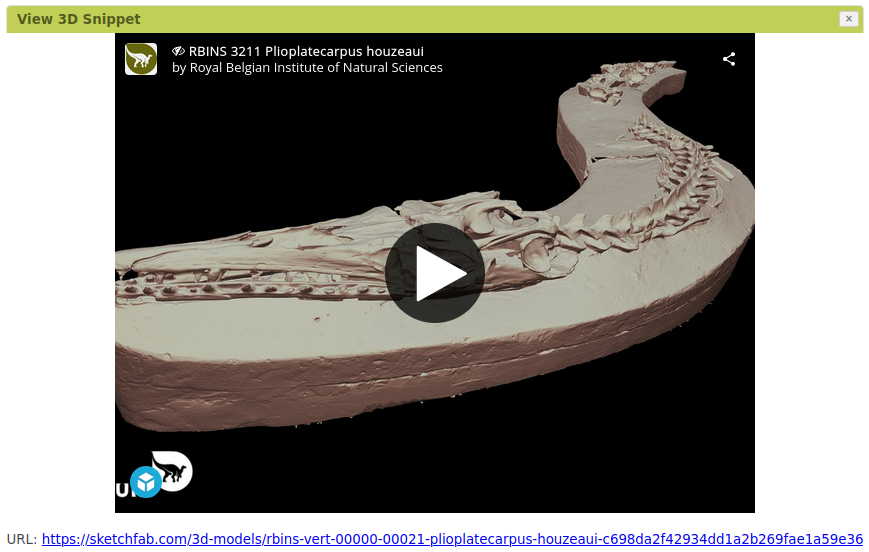
Task: Open the RBINS 3211 Plioplatecarpus houzeaui title
Action: (306, 51)
